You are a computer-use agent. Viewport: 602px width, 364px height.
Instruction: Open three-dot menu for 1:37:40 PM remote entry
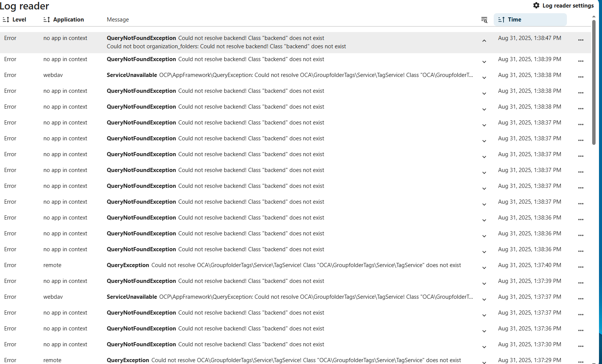(x=580, y=267)
